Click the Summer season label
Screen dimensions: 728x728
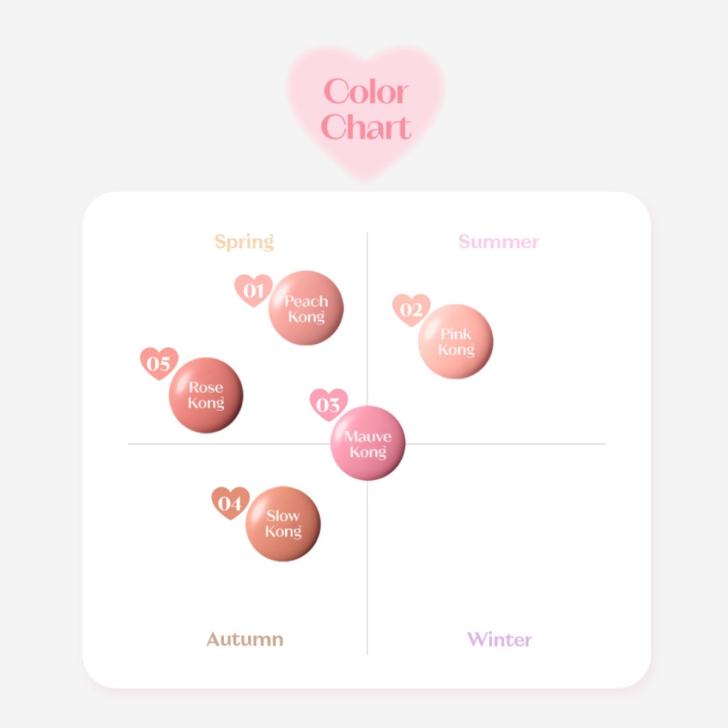(x=498, y=242)
